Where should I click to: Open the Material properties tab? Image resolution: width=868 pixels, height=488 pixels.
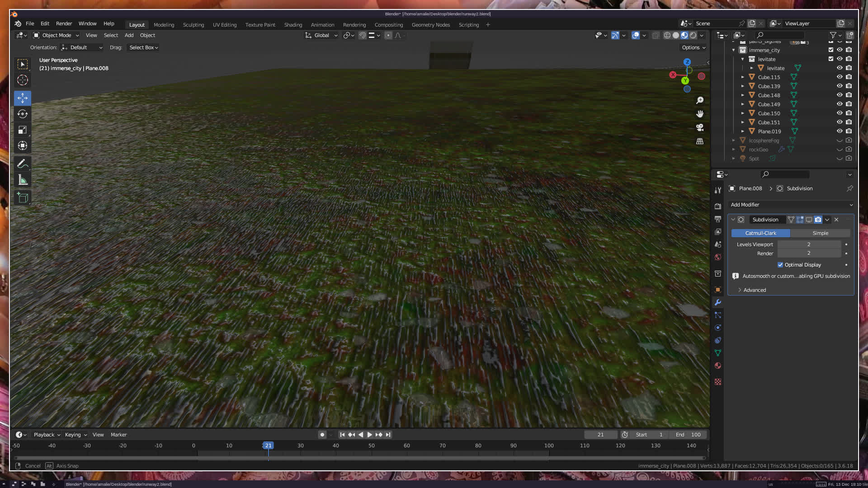[718, 366]
